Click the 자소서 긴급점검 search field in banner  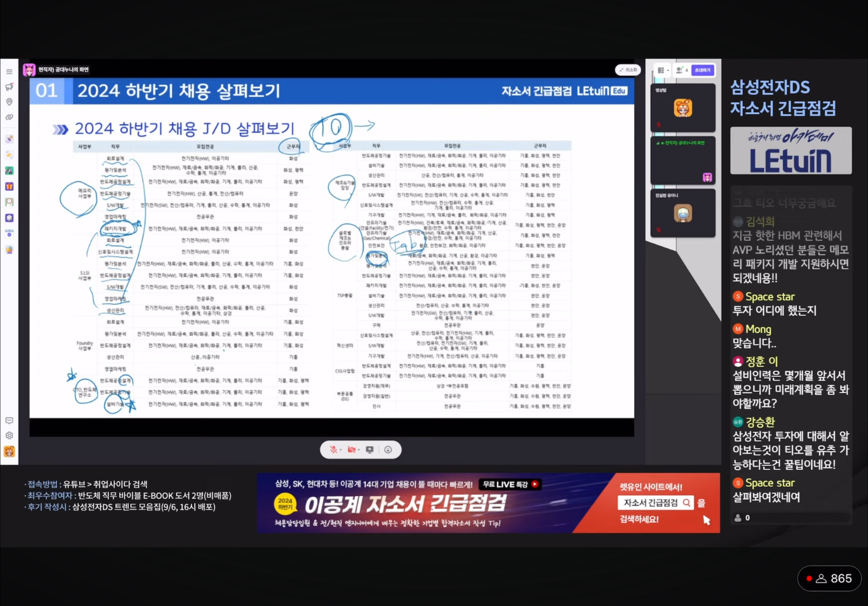coord(651,503)
